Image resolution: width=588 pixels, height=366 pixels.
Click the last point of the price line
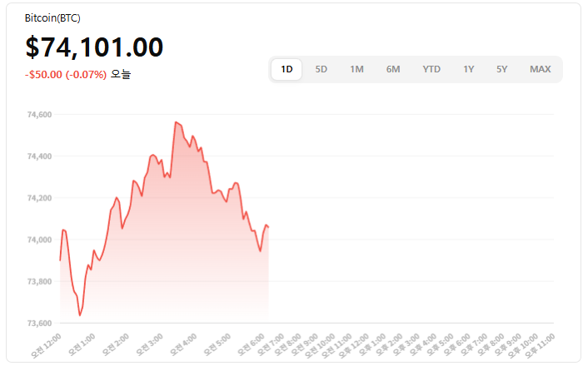(x=268, y=227)
